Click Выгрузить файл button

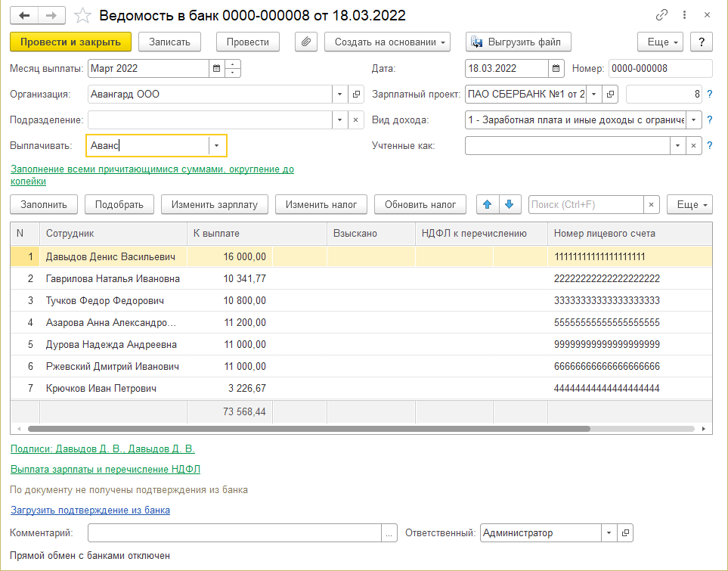(518, 42)
